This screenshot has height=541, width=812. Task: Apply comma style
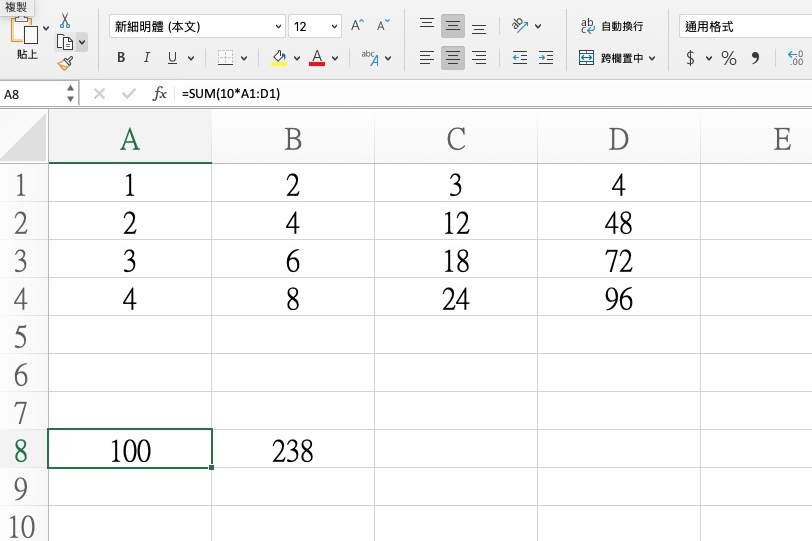[756, 57]
